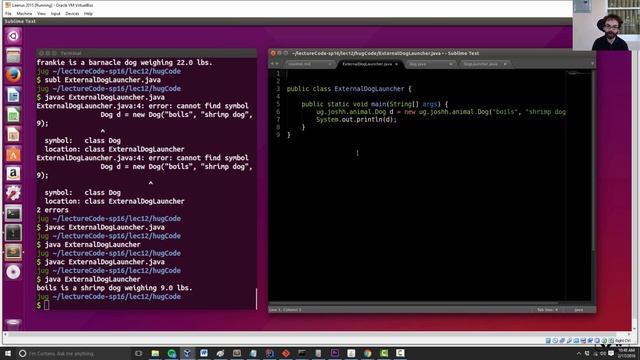640x360 pixels.
Task: Open System Settings from the dock
Action: (x=13, y=193)
